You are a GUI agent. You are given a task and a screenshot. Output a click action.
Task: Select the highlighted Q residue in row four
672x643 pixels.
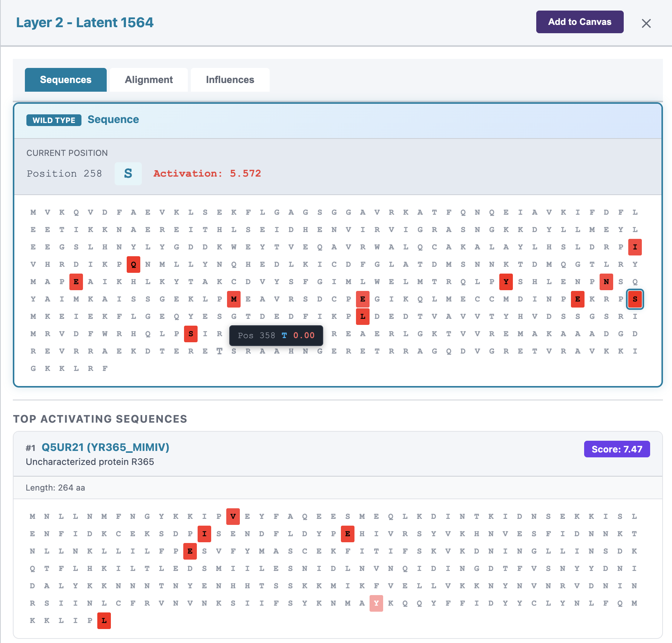point(133,265)
